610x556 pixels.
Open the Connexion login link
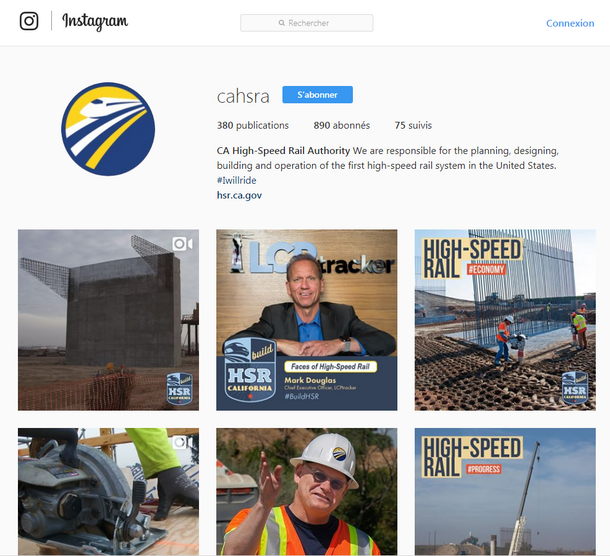click(x=570, y=23)
